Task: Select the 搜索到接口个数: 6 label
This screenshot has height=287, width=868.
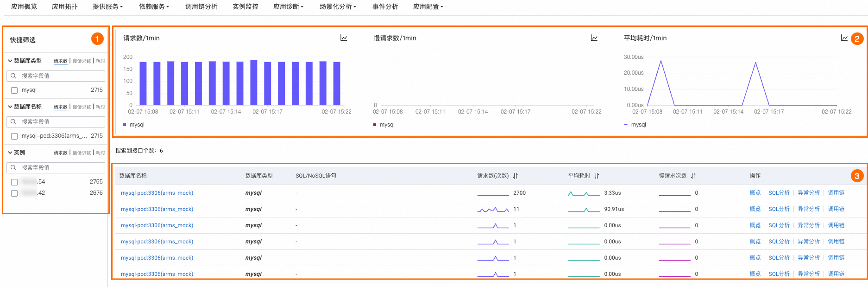Action: click(x=139, y=151)
